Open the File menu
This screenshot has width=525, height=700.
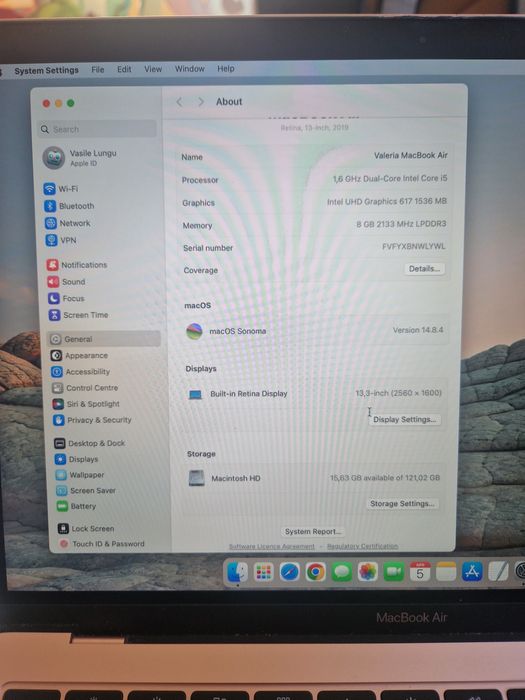pos(98,70)
